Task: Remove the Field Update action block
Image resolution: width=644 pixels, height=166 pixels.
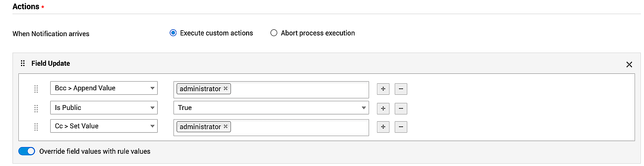Action: click(629, 64)
